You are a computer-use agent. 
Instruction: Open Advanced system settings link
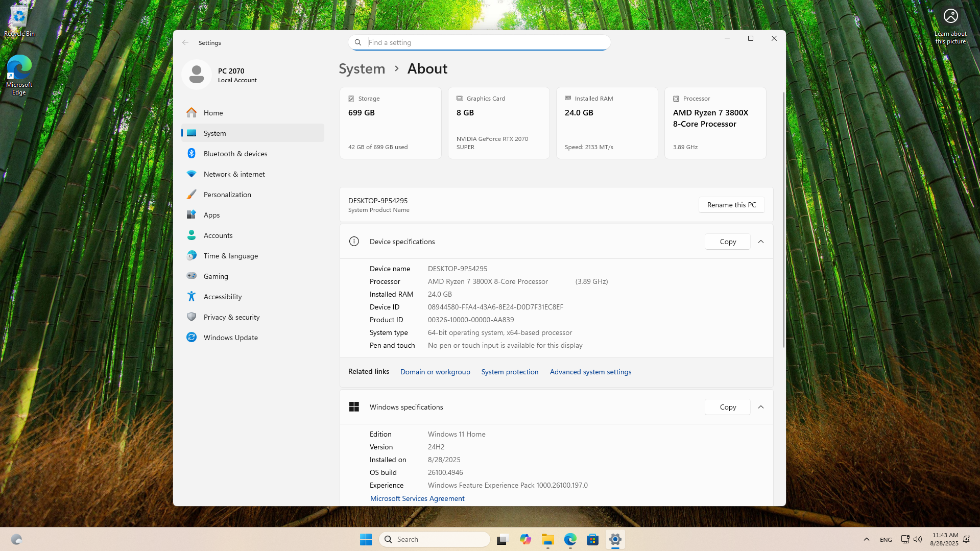pos(590,372)
